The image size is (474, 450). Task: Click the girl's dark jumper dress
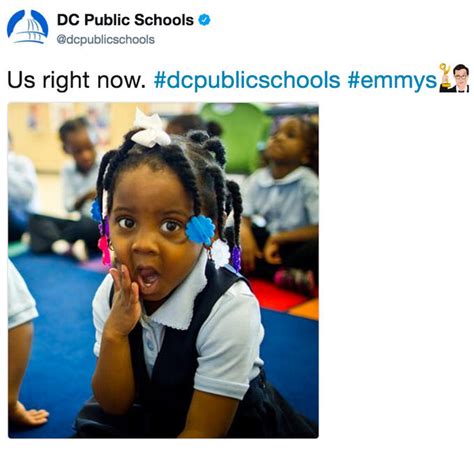pos(173,367)
